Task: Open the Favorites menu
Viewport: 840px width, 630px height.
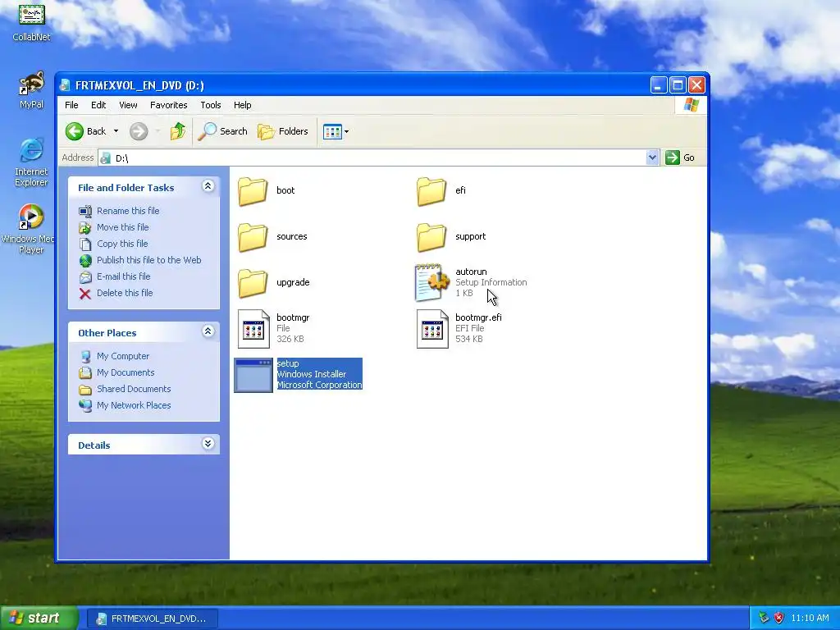Action: tap(169, 105)
